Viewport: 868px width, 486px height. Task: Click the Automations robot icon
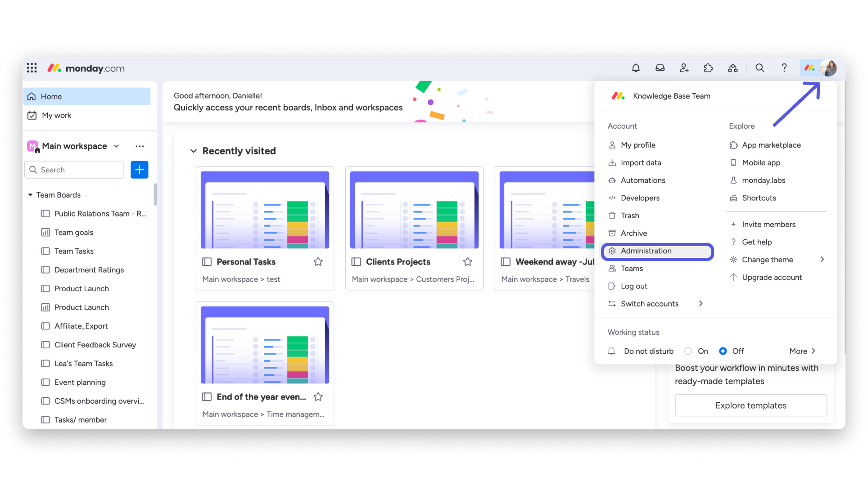coord(612,180)
